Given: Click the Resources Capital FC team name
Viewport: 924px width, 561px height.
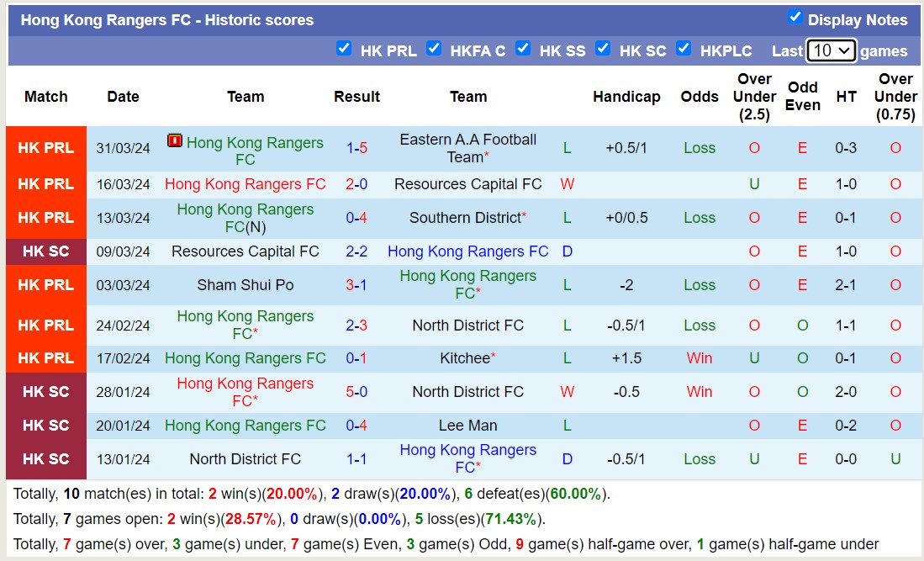Looking at the screenshot, I should click(x=467, y=183).
